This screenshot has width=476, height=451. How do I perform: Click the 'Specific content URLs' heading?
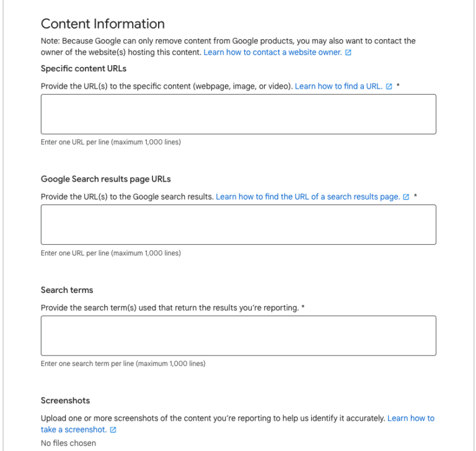point(84,69)
